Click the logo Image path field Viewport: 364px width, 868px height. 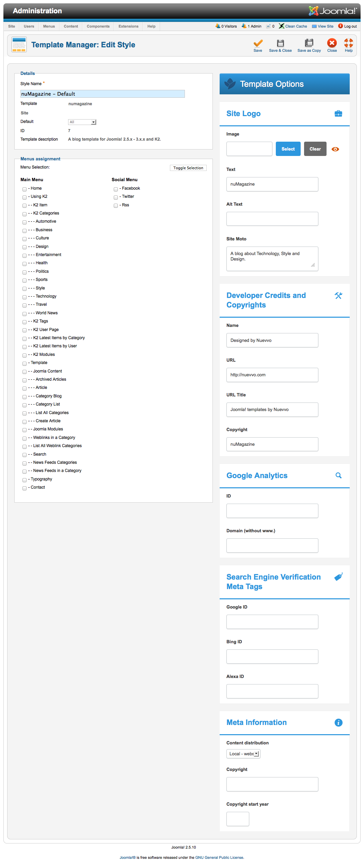click(x=249, y=149)
